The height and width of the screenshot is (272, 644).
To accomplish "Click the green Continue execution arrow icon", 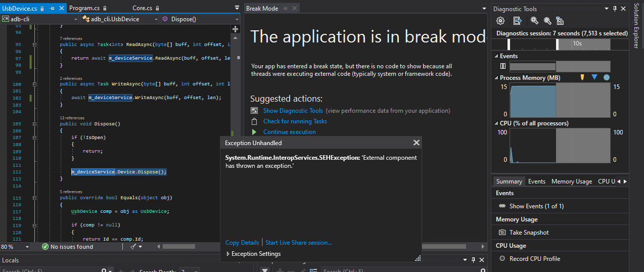I will 254,132.
